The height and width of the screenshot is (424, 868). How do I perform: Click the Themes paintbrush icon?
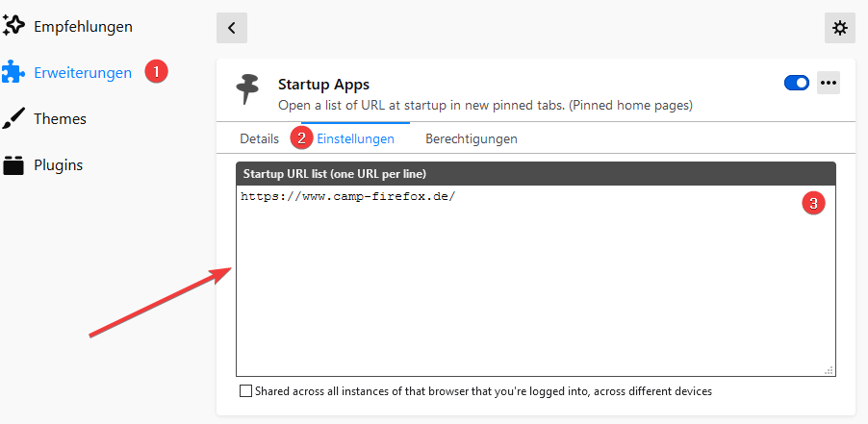coord(13,118)
